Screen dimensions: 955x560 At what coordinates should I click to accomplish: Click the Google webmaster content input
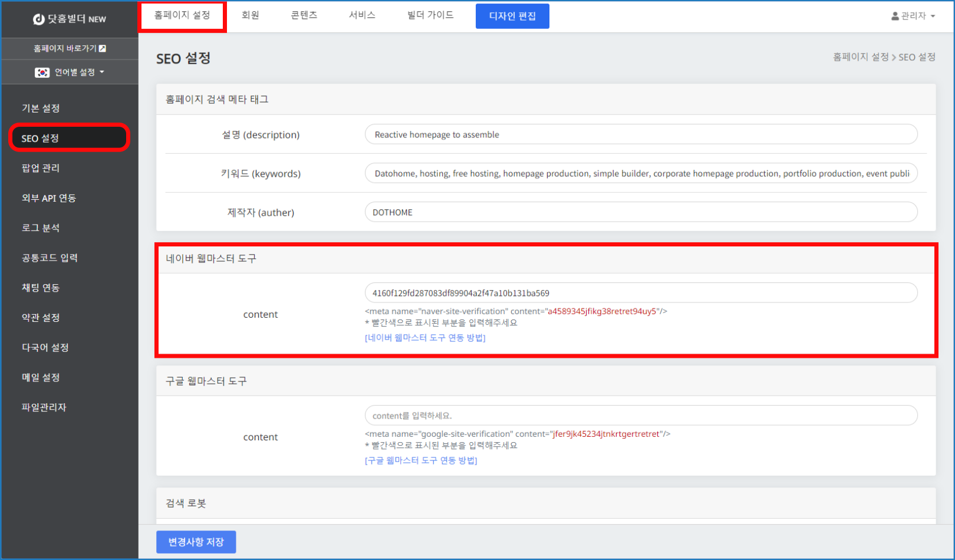(x=641, y=416)
